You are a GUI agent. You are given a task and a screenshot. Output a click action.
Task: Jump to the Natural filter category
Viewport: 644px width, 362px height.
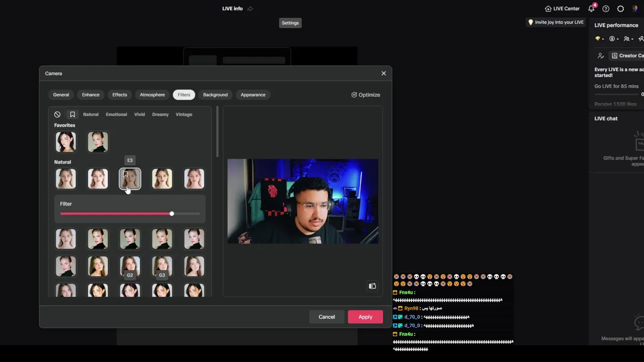91,115
